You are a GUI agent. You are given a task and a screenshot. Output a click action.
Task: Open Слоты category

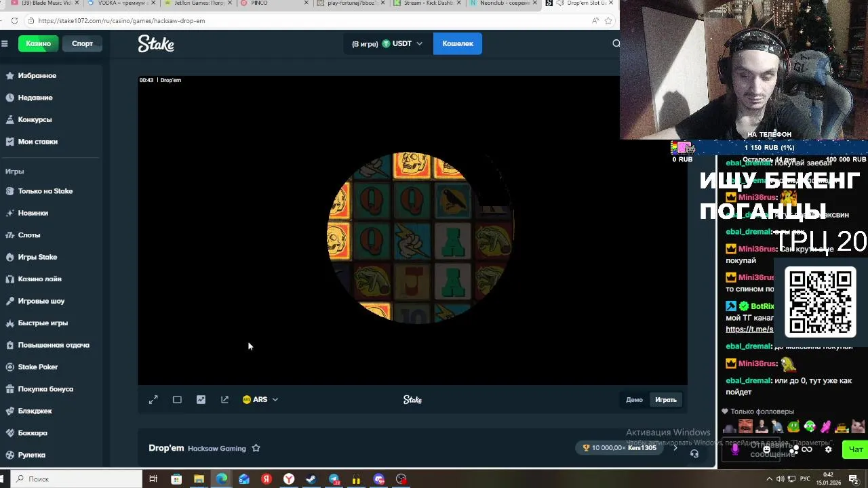pyautogui.click(x=29, y=235)
